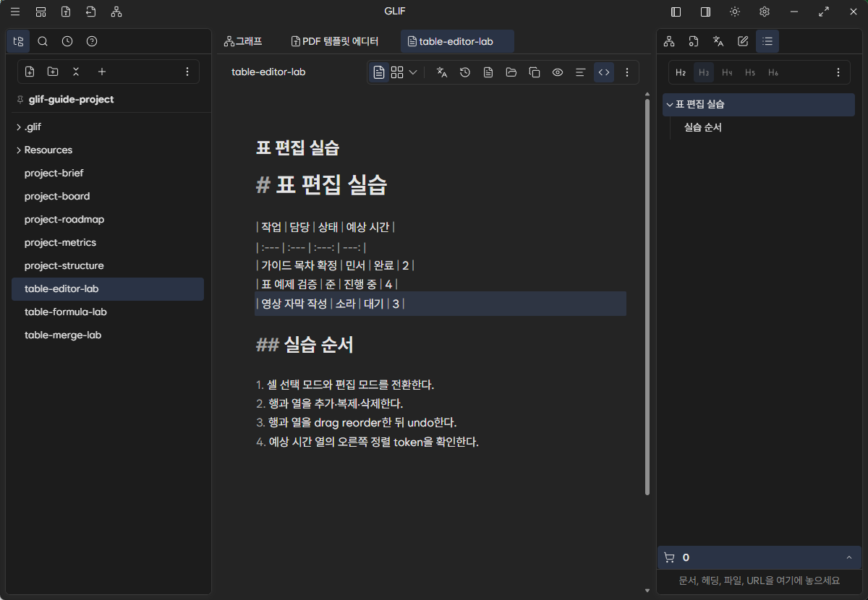The width and height of the screenshot is (868, 600).
Task: Open the settings gear
Action: 765,12
